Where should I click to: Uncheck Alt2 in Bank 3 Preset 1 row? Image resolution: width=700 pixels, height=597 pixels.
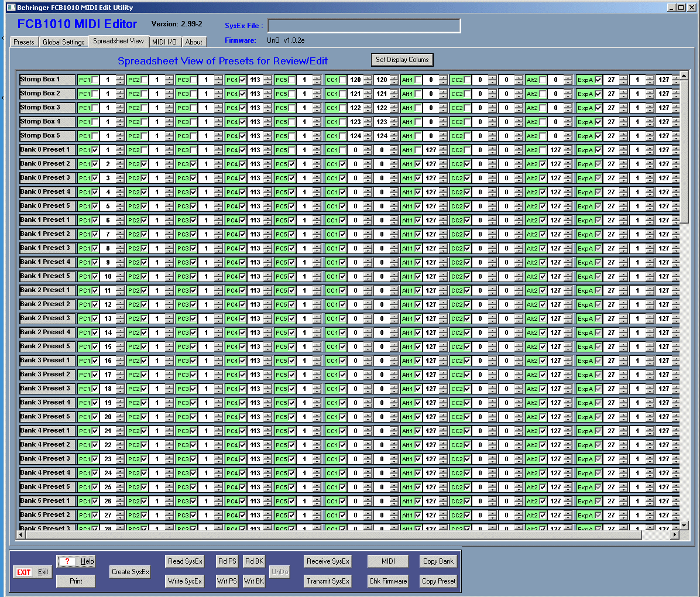(x=543, y=361)
